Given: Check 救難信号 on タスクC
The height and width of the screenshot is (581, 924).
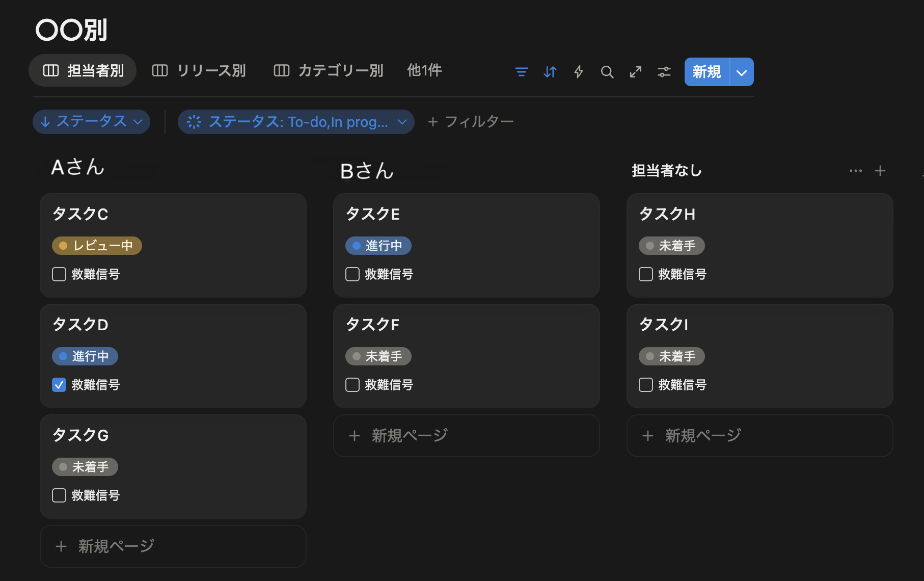Looking at the screenshot, I should (59, 274).
